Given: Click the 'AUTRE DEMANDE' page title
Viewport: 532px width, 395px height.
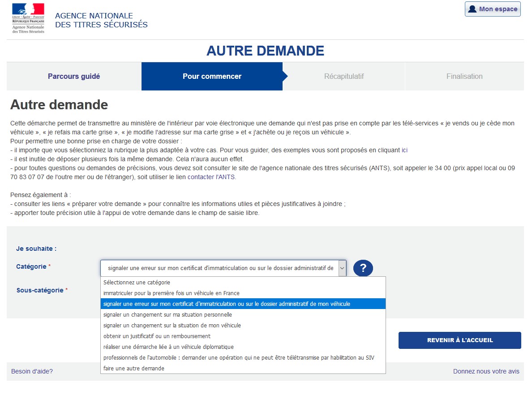Looking at the screenshot, I should (265, 51).
